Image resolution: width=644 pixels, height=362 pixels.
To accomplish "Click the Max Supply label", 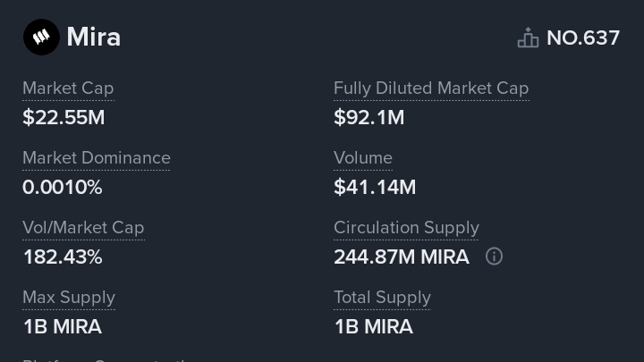I will tap(69, 298).
